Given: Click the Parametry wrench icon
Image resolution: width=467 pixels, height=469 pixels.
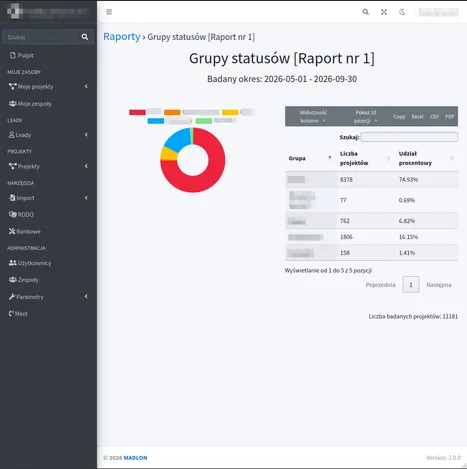Looking at the screenshot, I should click(x=12, y=297).
